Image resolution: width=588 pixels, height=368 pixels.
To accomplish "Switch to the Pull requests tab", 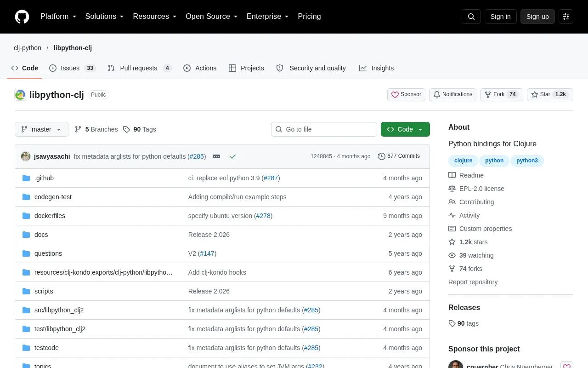I will pyautogui.click(x=140, y=68).
